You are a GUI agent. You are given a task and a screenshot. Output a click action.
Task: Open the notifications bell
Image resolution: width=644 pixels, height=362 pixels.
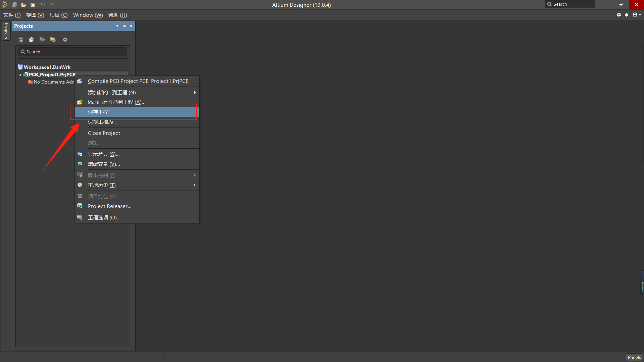[627, 15]
